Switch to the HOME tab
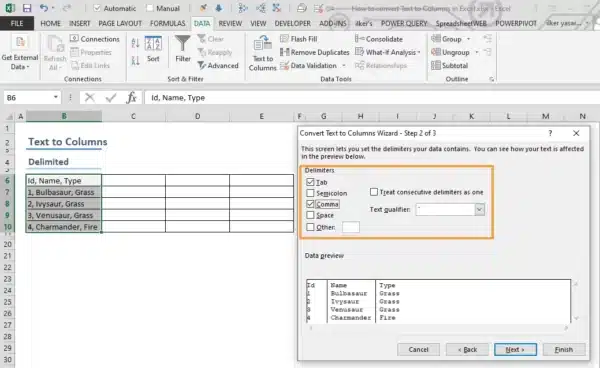 (51, 23)
